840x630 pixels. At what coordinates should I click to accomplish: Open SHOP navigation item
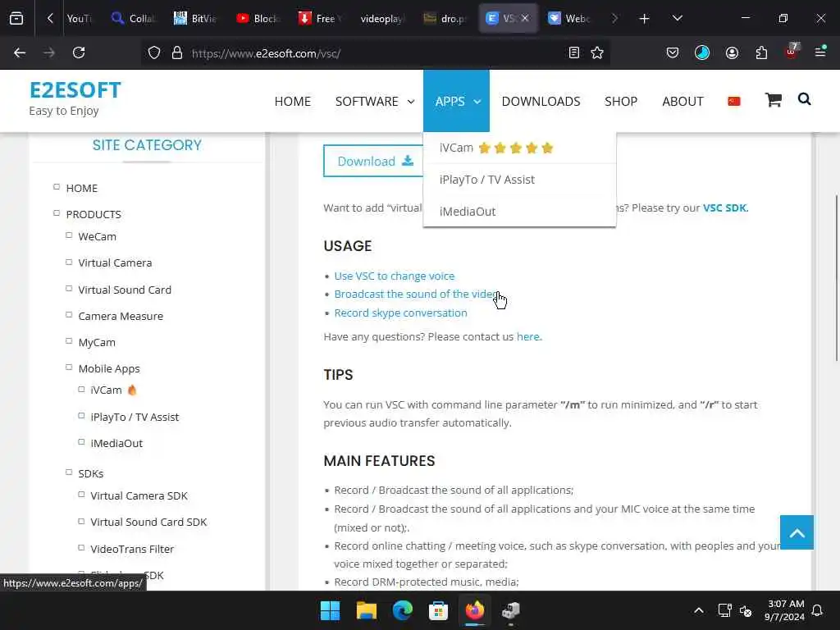pyautogui.click(x=621, y=101)
